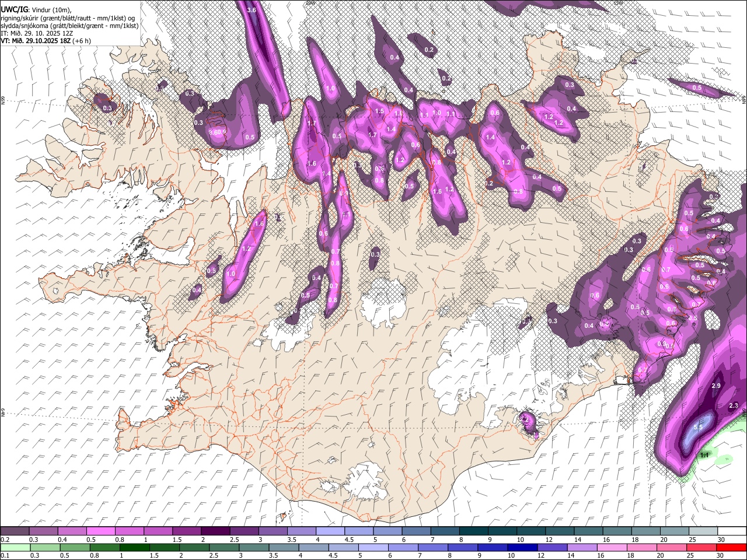Click the 4.5 label under the rain scale
This screenshot has width=747, height=560.
pyautogui.click(x=333, y=556)
